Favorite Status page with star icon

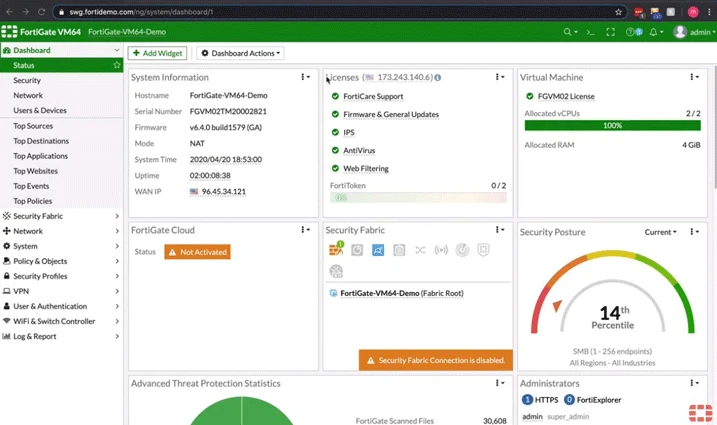pos(117,65)
